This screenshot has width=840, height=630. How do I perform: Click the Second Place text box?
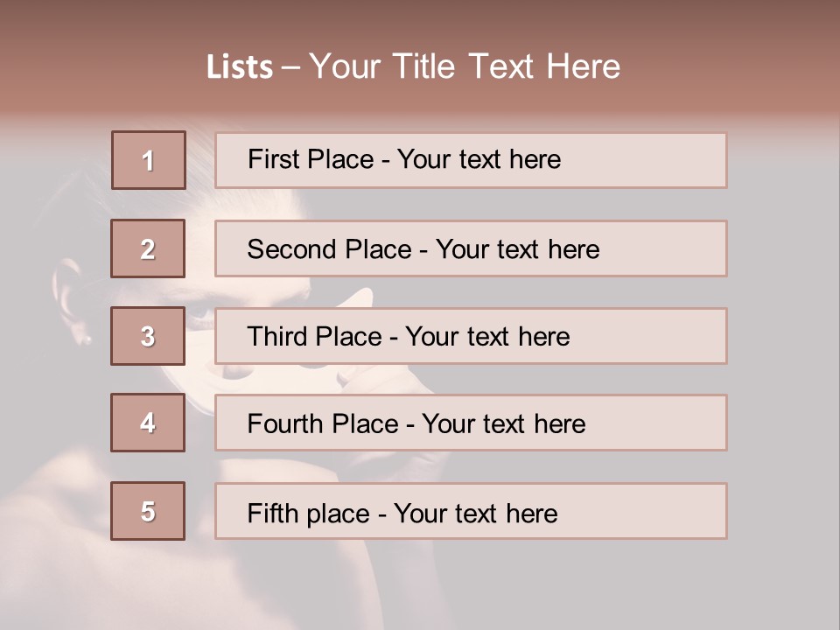click(471, 248)
